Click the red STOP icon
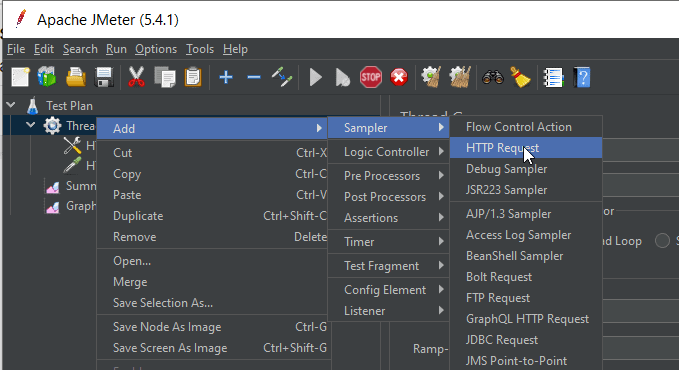Image resolution: width=679 pixels, height=370 pixels. click(371, 78)
